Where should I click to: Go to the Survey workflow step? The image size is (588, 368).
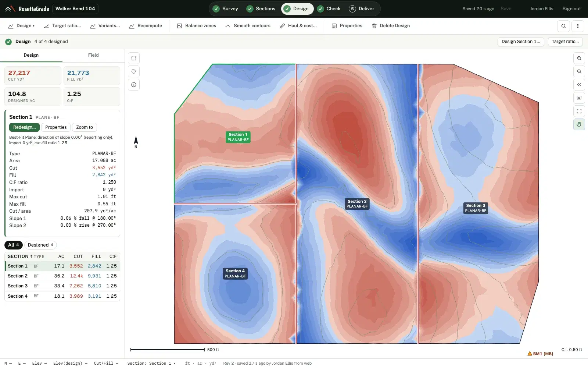225,9
